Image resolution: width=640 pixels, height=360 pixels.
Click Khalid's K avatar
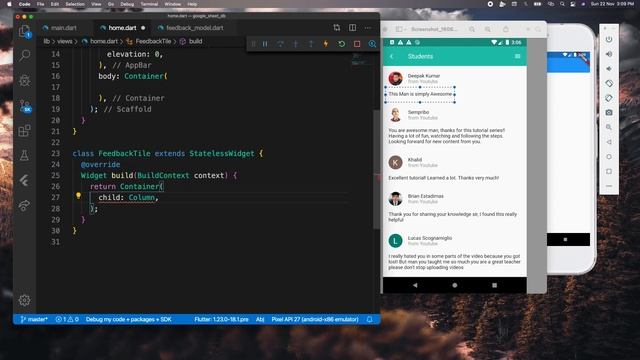point(395,162)
